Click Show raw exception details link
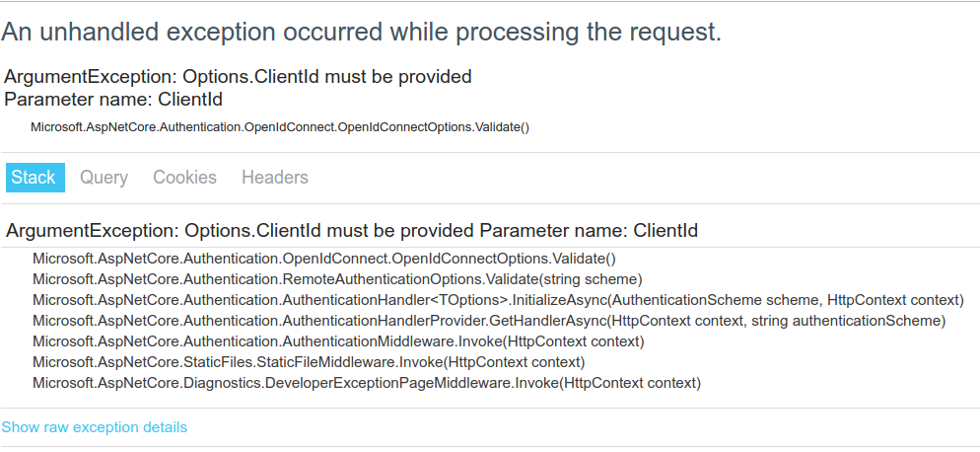Image resolution: width=980 pixels, height=452 pixels. tap(95, 427)
